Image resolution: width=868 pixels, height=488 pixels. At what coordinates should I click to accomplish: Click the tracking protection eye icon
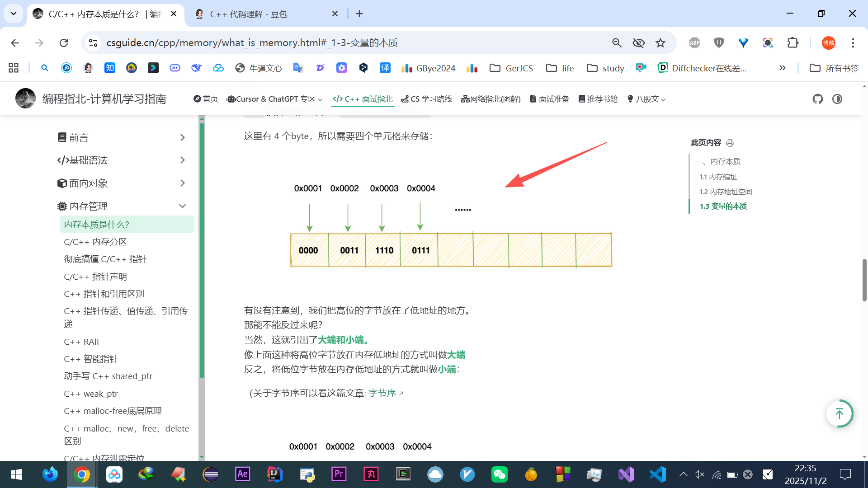point(638,43)
